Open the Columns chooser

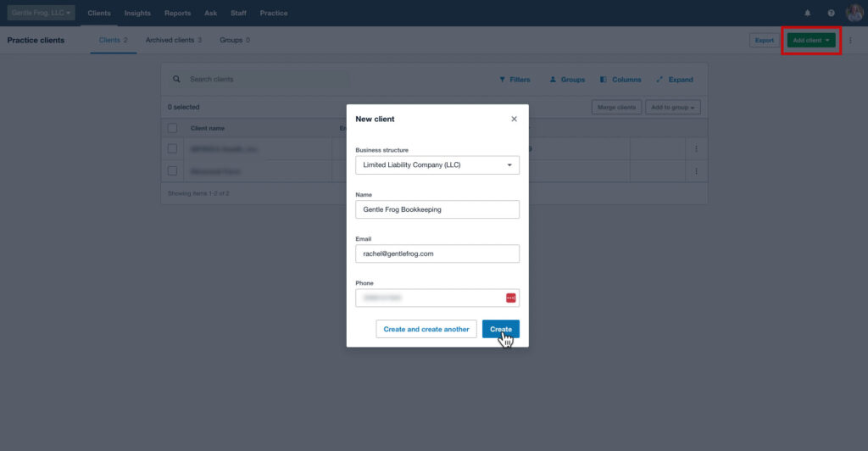pos(620,80)
